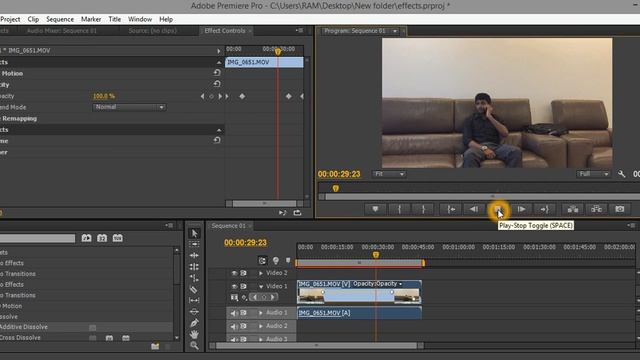640x360 pixels.
Task: Click Loop audio playback in Effect Controls
Action: (297, 213)
